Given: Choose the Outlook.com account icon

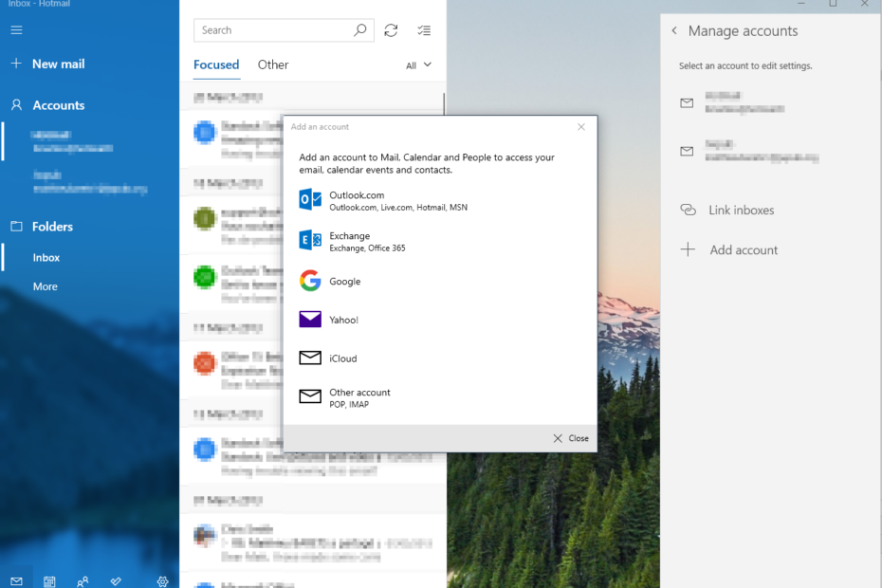Looking at the screenshot, I should (x=310, y=200).
